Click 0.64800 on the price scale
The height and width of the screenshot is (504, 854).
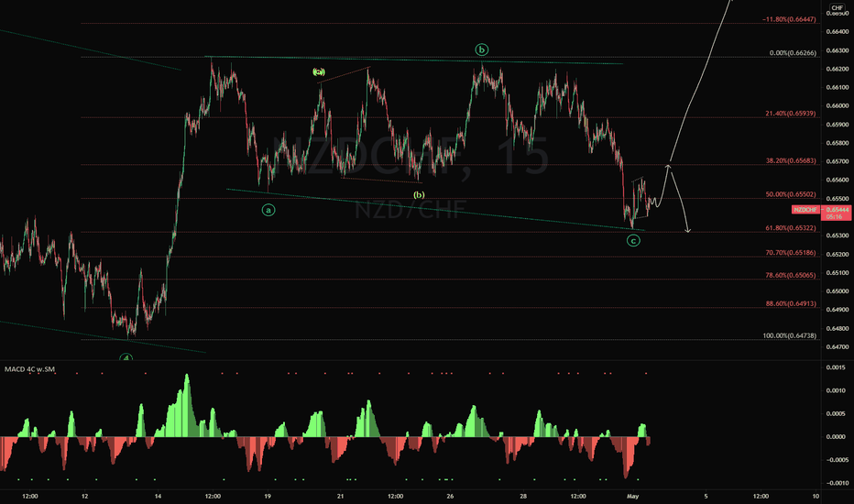838,329
